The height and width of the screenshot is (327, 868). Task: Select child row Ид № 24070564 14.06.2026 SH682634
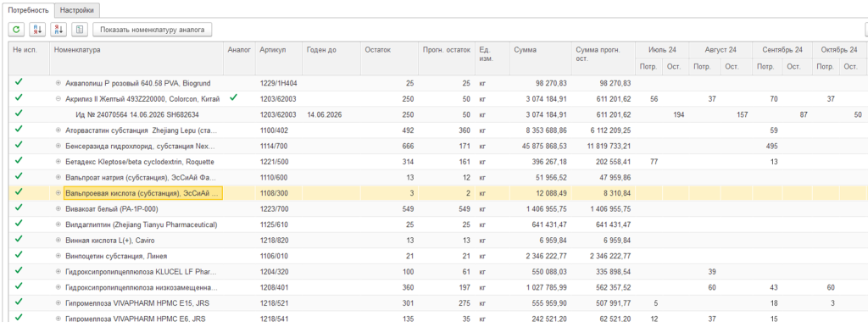[136, 114]
